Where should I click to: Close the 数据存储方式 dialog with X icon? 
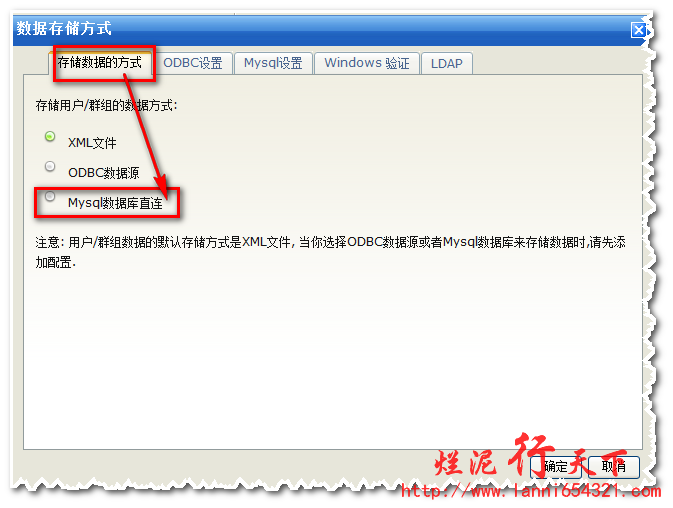[x=638, y=30]
